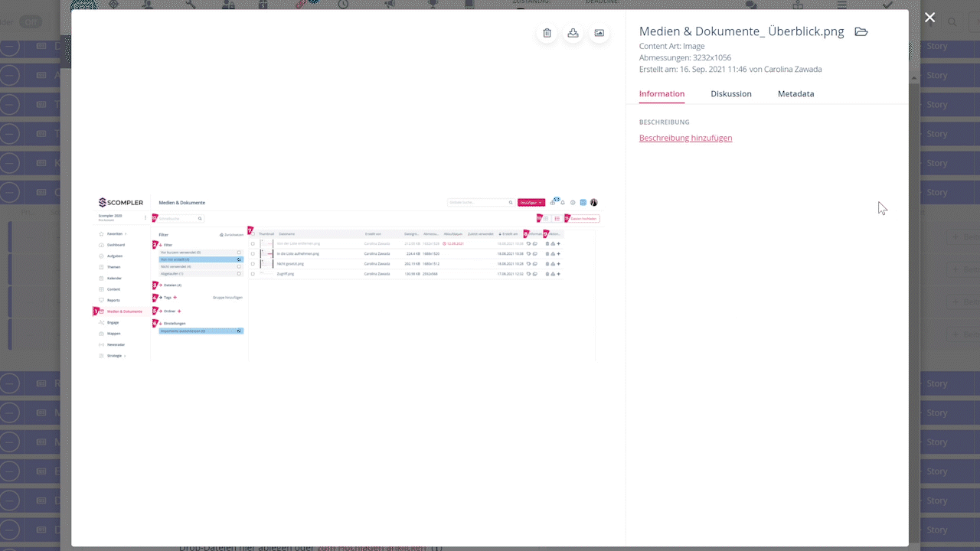
Task: Close the media detail dialog with the X
Action: [929, 18]
